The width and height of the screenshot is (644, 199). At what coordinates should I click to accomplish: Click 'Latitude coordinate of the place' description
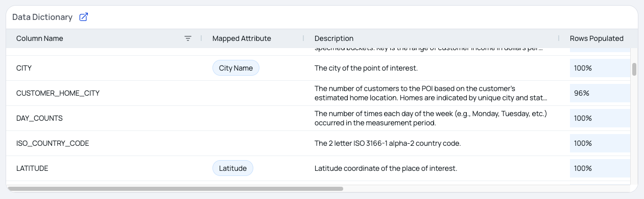(386, 168)
